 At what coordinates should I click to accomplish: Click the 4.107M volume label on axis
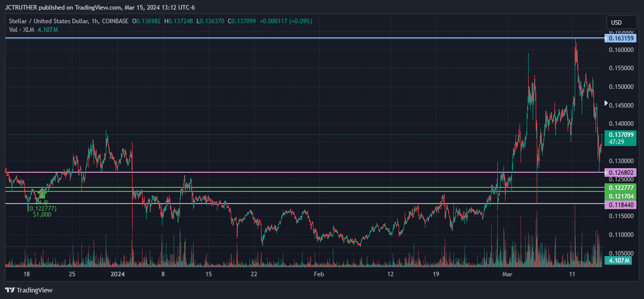pos(618,261)
